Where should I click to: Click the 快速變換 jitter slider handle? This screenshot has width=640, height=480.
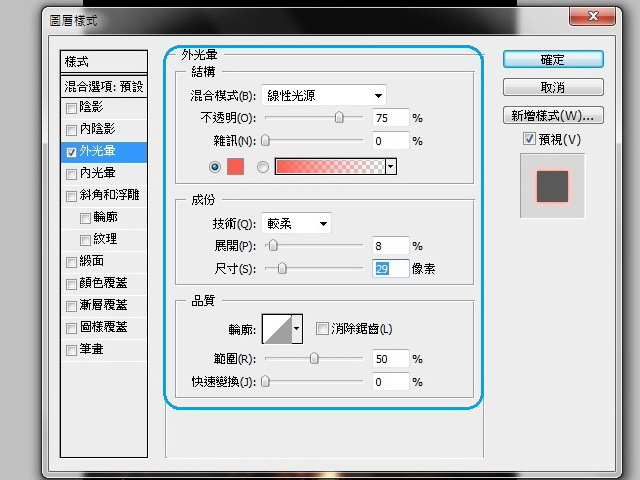(x=265, y=381)
